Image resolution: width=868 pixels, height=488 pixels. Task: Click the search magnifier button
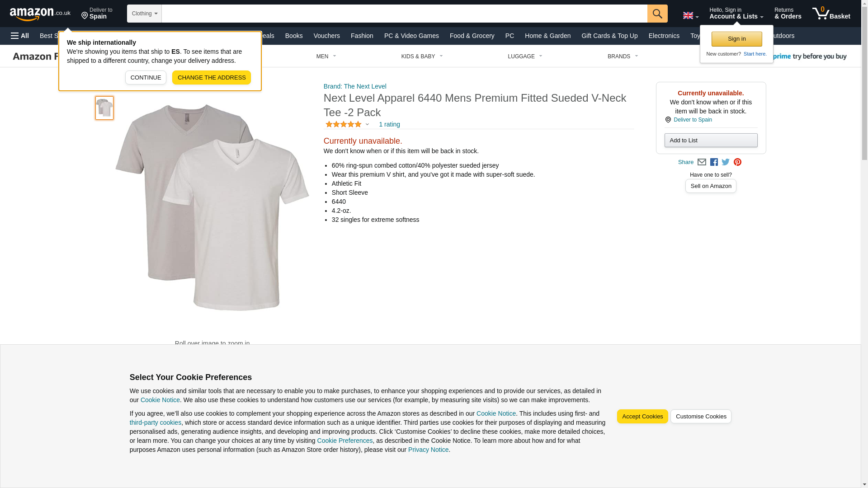(657, 14)
